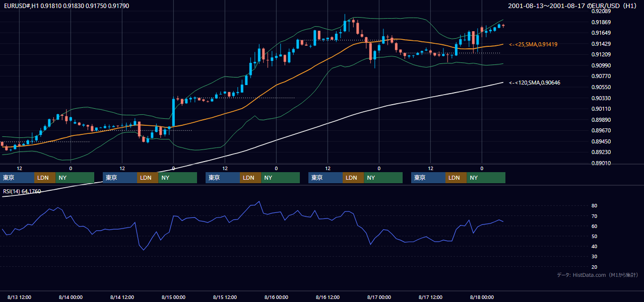The image size is (644, 302).
Task: Click the 8/17 00:00 date label
Action: pos(379,297)
